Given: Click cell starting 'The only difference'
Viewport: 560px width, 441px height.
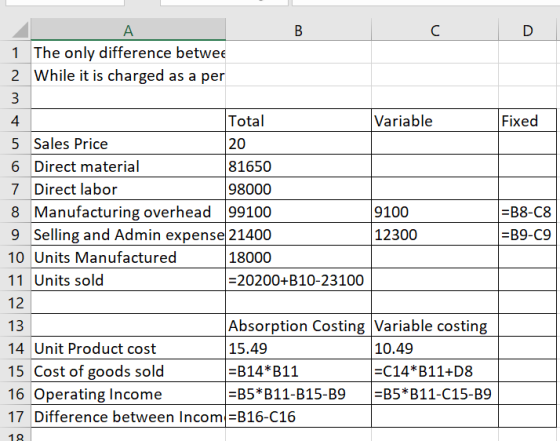Looking at the screenshot, I should point(128,52).
